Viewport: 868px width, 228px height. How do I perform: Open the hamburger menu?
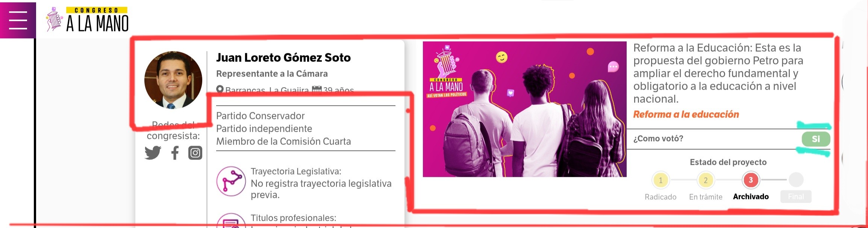(18, 20)
